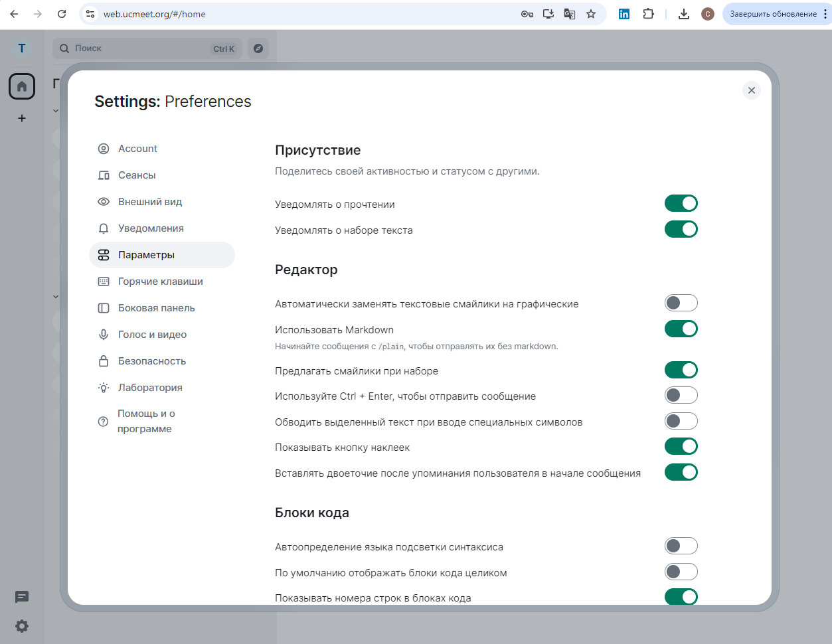
Task: Open the chat threads icon at bottom left
Action: tap(21, 598)
